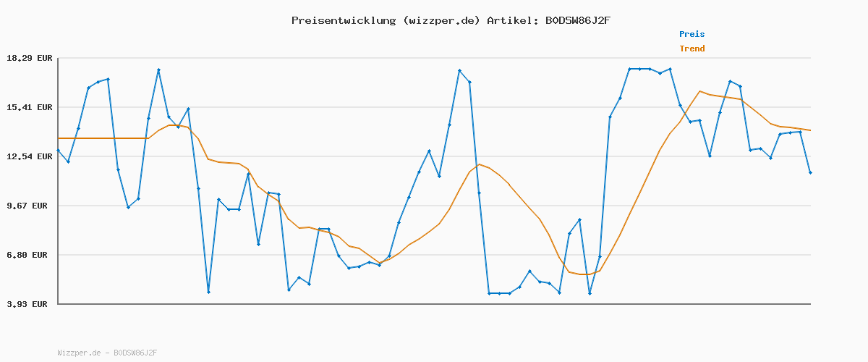Click the 12.54 EUR axis label
This screenshot has height=362, width=868.
pos(30,156)
